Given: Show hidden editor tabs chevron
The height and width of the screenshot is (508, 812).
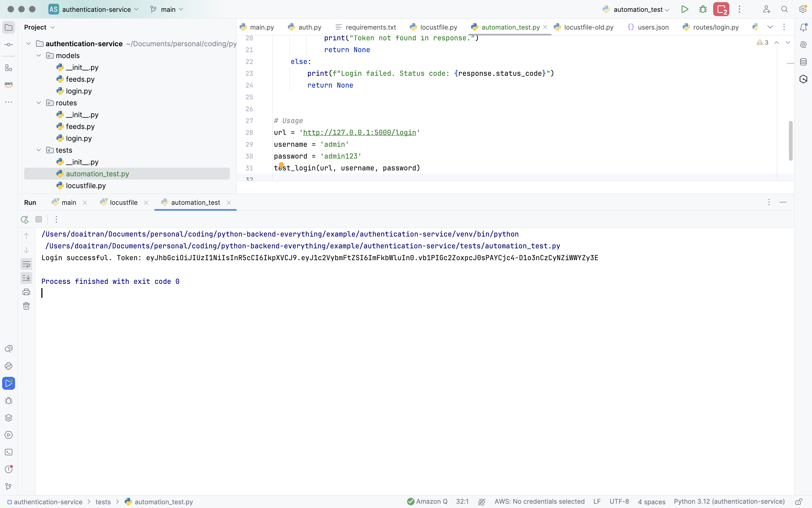Looking at the screenshot, I should [770, 27].
